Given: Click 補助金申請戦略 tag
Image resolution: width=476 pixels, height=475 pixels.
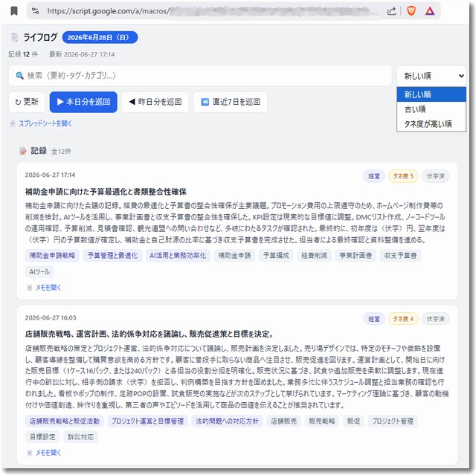Looking at the screenshot, I should click(x=52, y=256).
